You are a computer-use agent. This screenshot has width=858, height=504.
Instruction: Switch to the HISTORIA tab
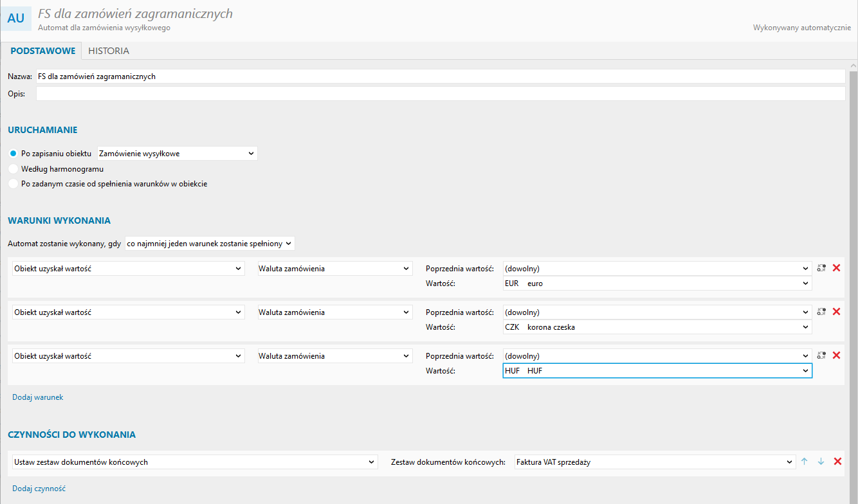click(109, 51)
